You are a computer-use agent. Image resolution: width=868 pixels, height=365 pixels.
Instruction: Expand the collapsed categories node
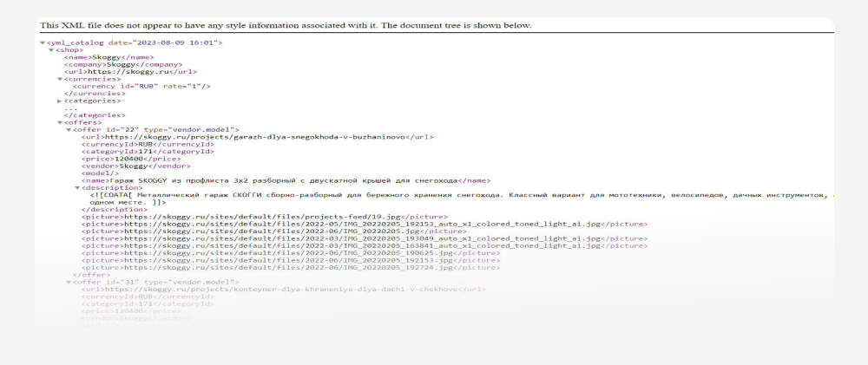61,101
